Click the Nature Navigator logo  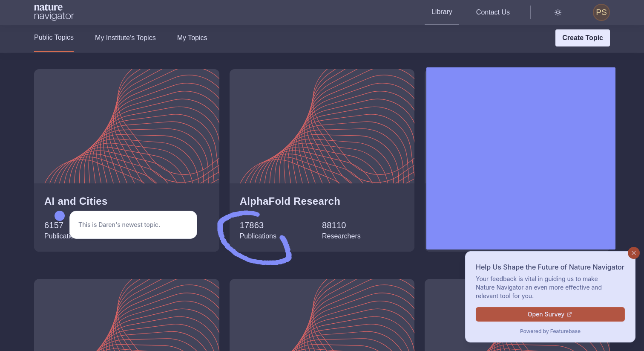(54, 12)
